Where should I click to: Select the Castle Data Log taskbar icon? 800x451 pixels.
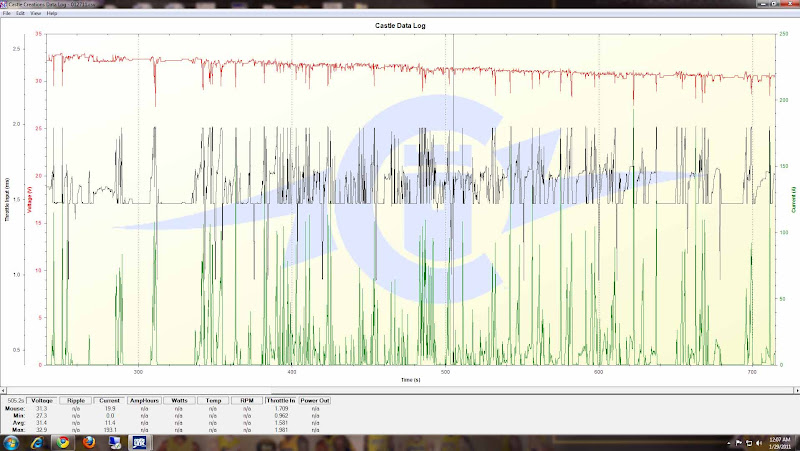[x=139, y=441]
